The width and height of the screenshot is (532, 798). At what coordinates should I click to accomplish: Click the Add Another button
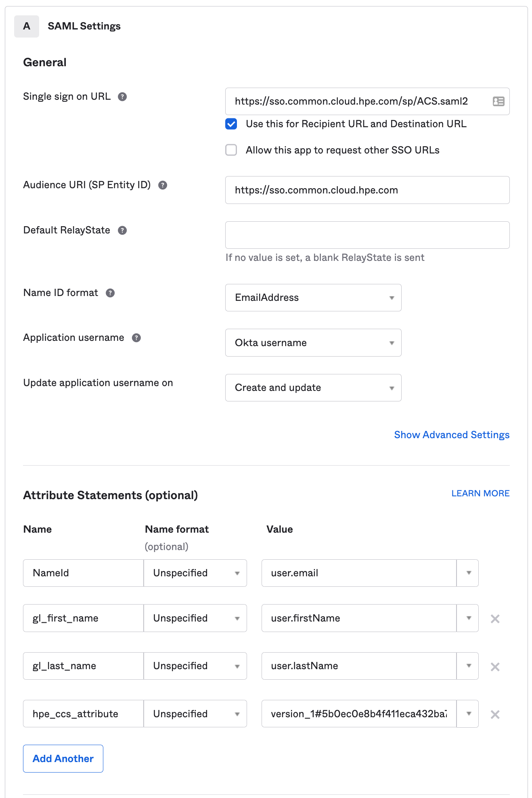pyautogui.click(x=63, y=758)
